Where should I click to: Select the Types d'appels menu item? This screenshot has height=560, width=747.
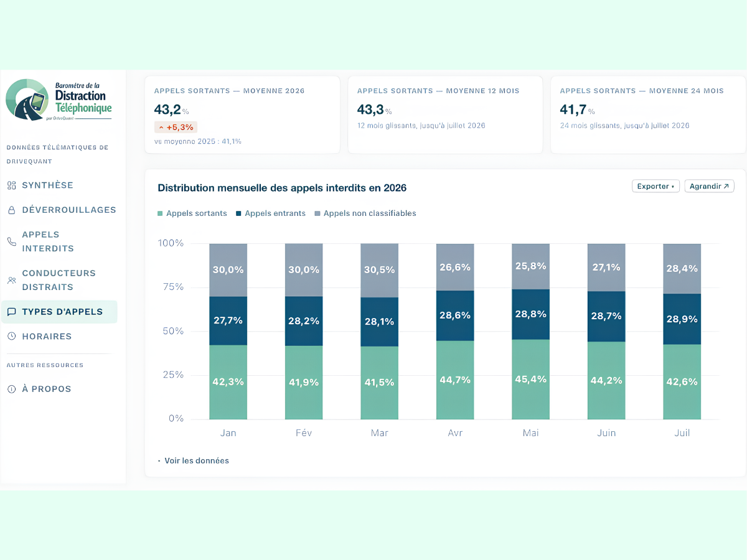click(x=59, y=312)
